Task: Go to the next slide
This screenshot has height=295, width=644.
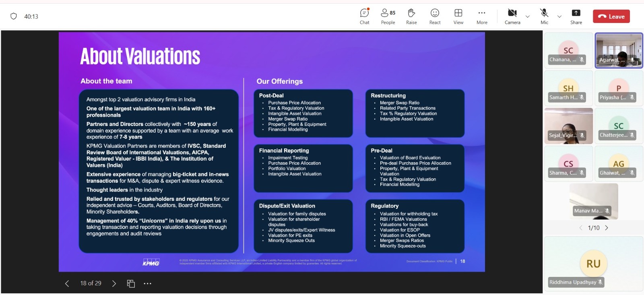Action: click(x=114, y=284)
